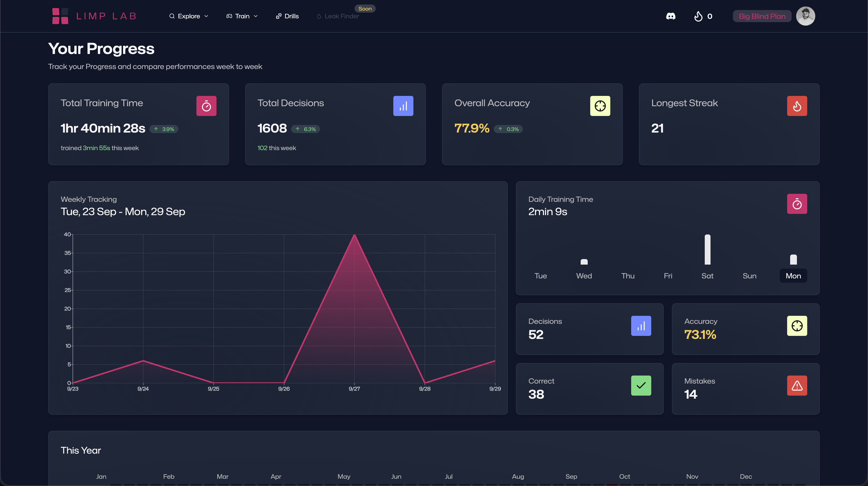Click the LIMP LAB home link text
This screenshot has height=486, width=868.
[x=106, y=16]
